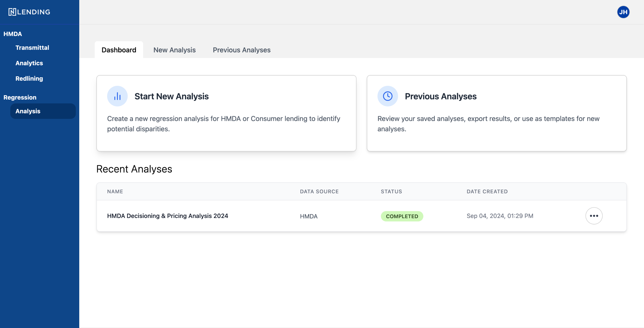Click the clock icon in Previous Analyses card
The image size is (644, 328).
tap(387, 96)
